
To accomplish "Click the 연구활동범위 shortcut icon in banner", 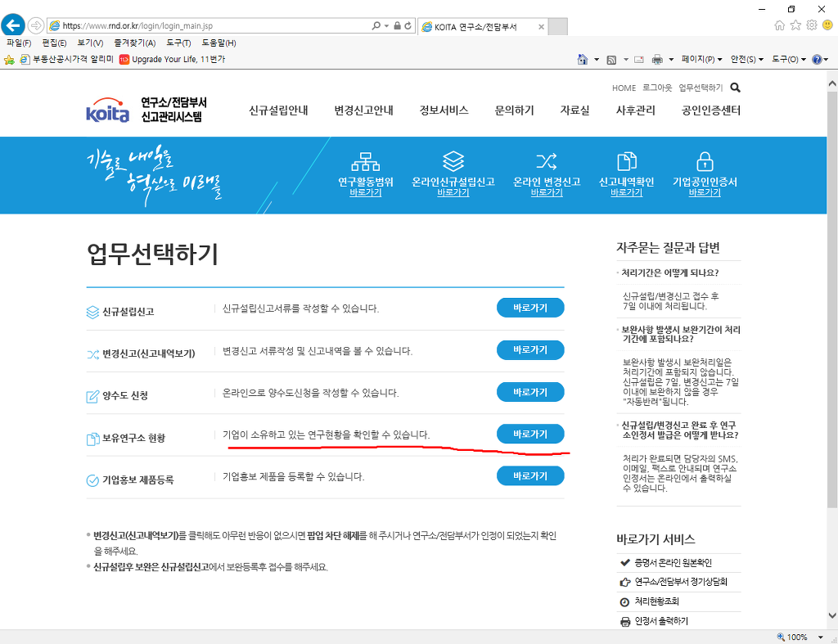I will (366, 161).
